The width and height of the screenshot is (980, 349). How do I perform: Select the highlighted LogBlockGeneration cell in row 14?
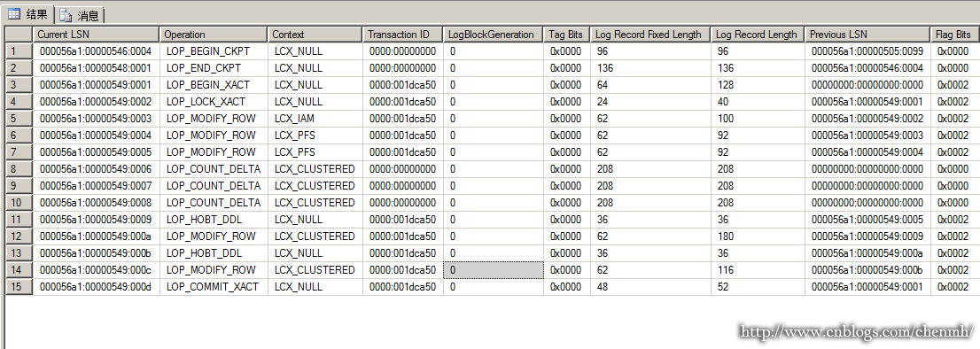click(x=494, y=270)
